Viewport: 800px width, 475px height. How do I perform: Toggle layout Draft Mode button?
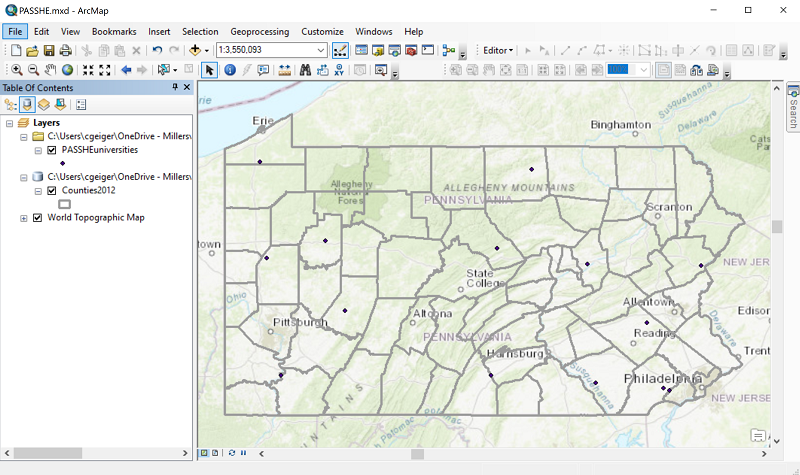pos(663,70)
